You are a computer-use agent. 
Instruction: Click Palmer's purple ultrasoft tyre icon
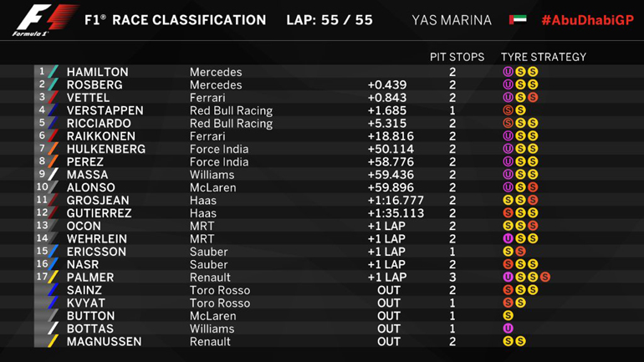click(x=508, y=278)
